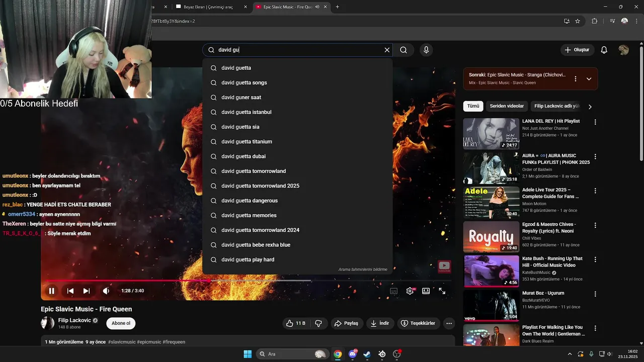Open Kate Bush Running Up That Hill title

pyautogui.click(x=552, y=262)
